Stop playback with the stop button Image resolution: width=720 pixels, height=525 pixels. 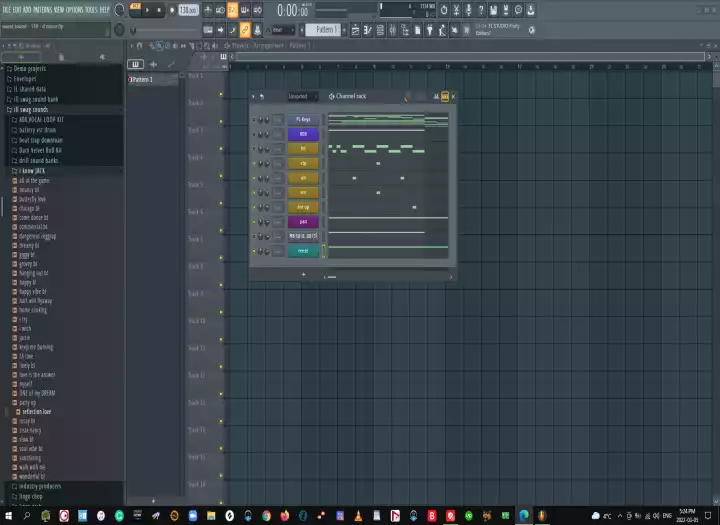coord(159,10)
